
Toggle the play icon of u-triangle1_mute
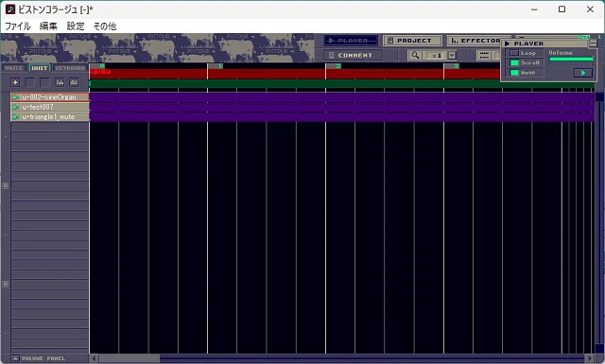15,116
